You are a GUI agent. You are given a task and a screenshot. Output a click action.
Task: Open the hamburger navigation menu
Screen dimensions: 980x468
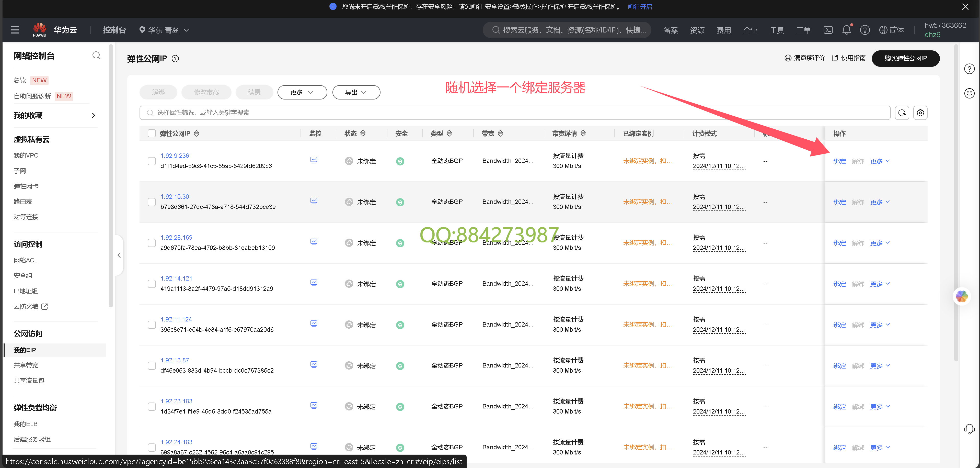click(x=15, y=30)
